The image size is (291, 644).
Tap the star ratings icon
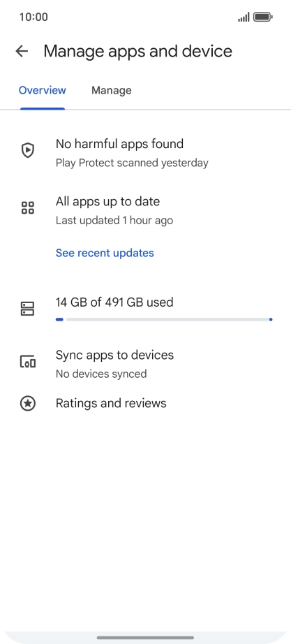(27, 403)
